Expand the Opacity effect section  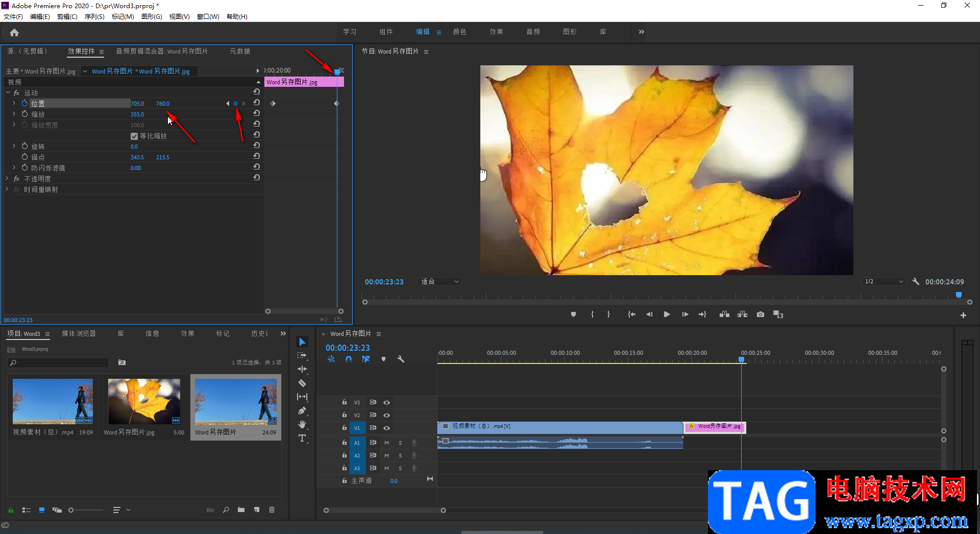pos(7,179)
